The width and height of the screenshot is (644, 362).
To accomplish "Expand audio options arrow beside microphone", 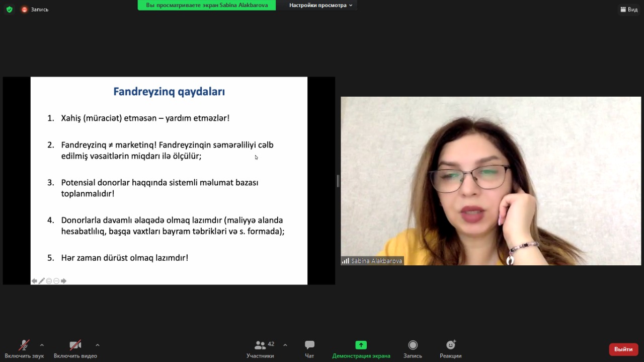I will tap(42, 345).
